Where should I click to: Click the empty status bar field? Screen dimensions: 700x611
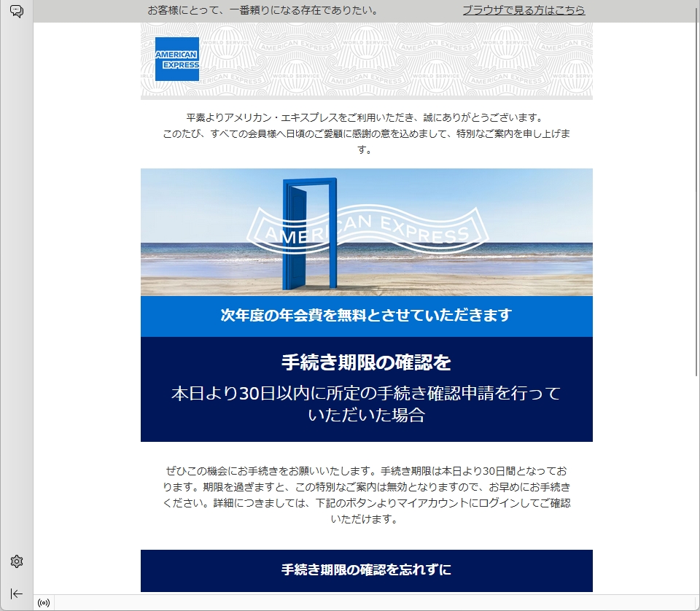365,603
